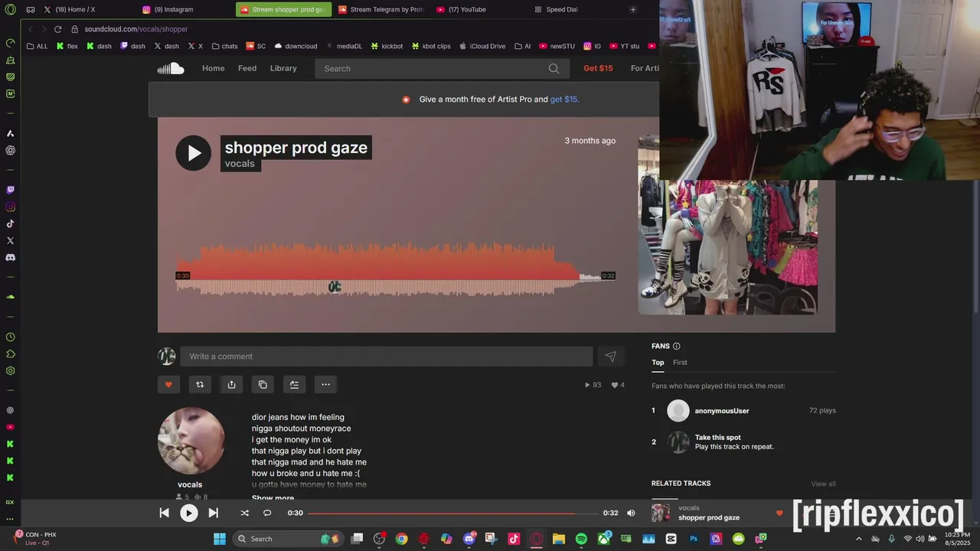Open Photoshop from the taskbar
Screen dimensions: 980x551
(x=694, y=539)
